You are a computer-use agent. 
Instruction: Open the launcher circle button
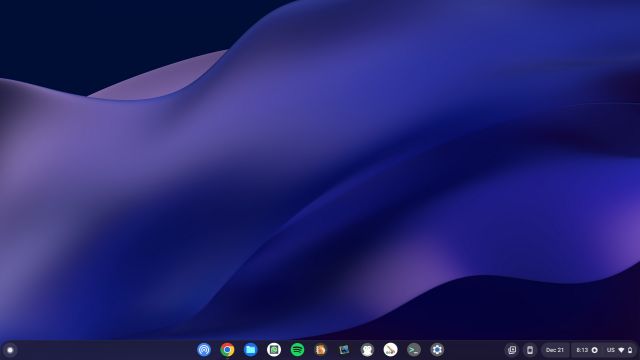click(x=10, y=350)
